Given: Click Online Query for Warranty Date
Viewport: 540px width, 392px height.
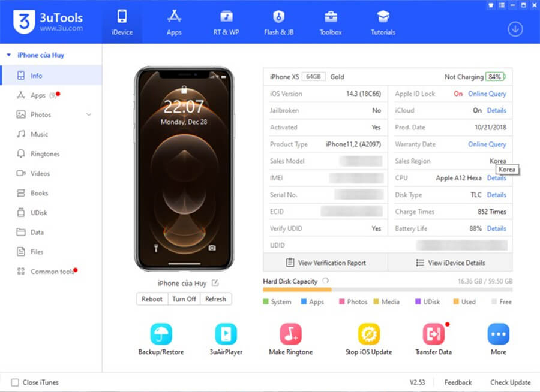Looking at the screenshot, I should point(487,144).
